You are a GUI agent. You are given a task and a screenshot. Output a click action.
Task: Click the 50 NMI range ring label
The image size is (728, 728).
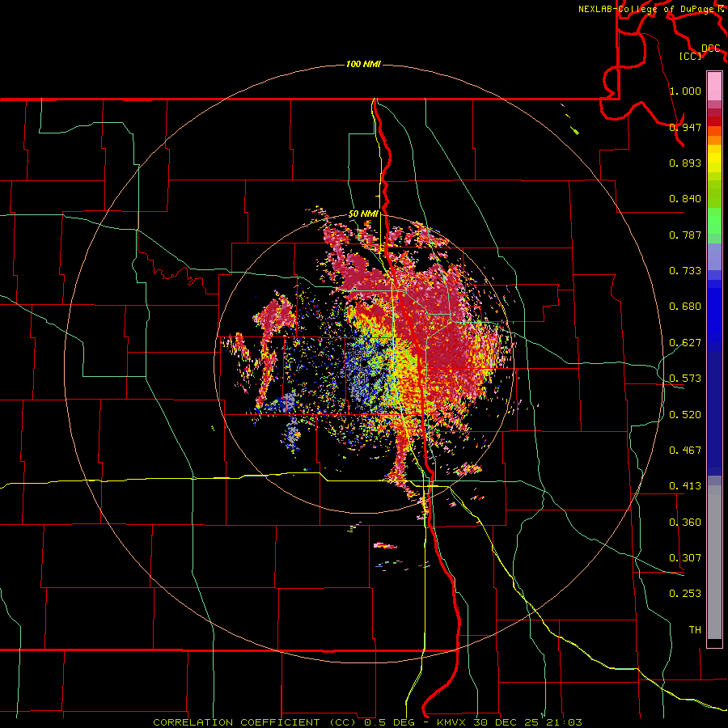363,214
